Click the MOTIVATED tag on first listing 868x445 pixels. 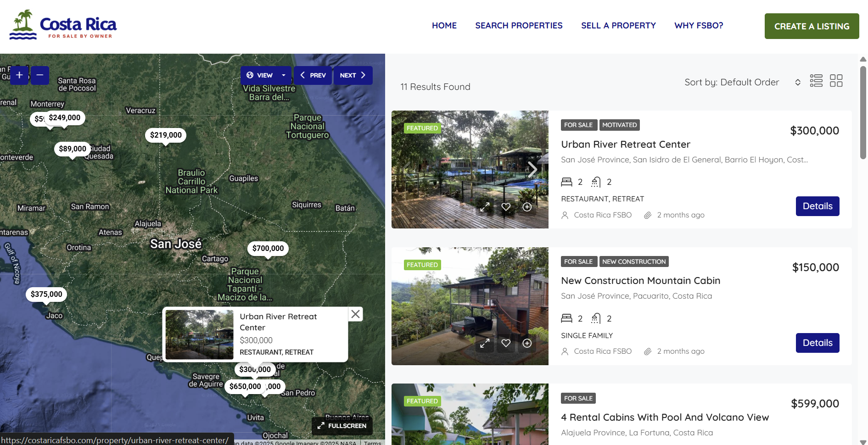point(619,125)
